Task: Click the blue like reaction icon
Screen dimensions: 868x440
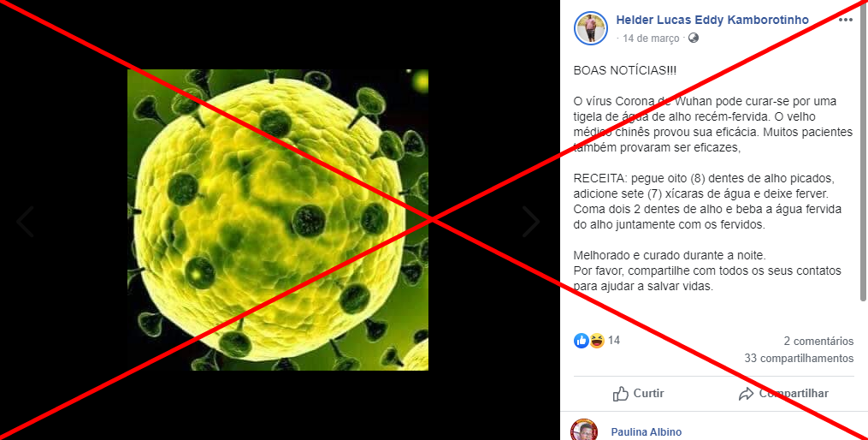Action: [x=582, y=340]
